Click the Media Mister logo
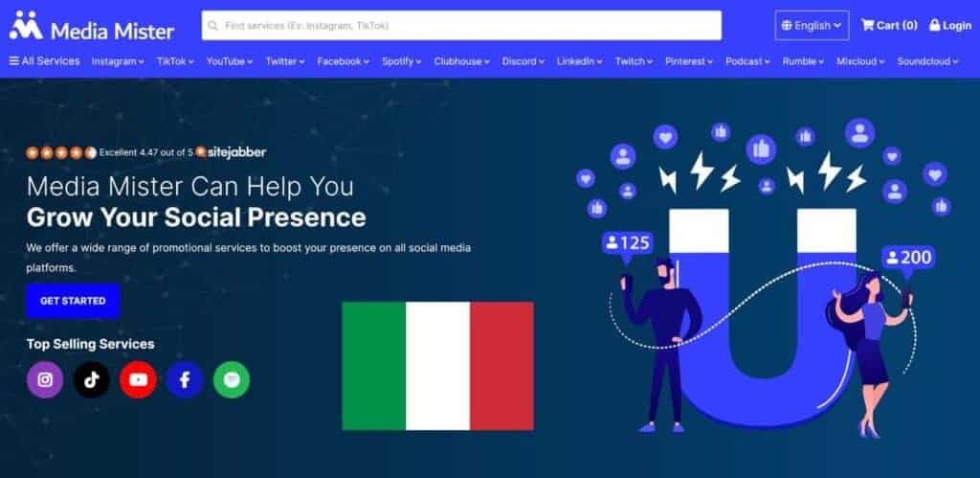The height and width of the screenshot is (478, 980). 92,26
